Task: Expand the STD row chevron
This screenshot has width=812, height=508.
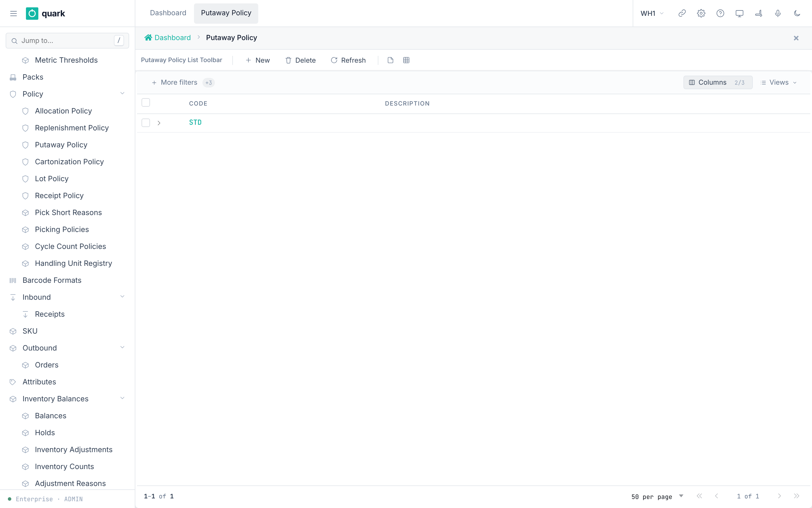Action: 159,123
